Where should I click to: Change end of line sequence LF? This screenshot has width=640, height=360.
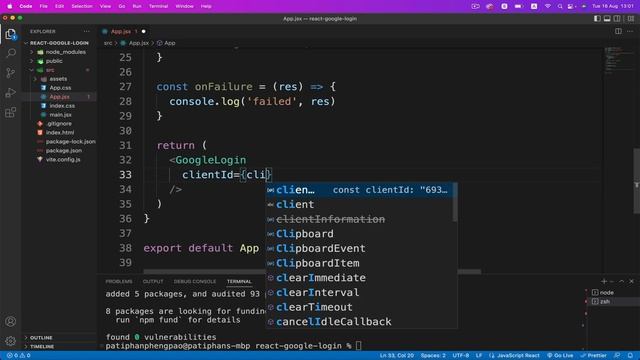479,356
